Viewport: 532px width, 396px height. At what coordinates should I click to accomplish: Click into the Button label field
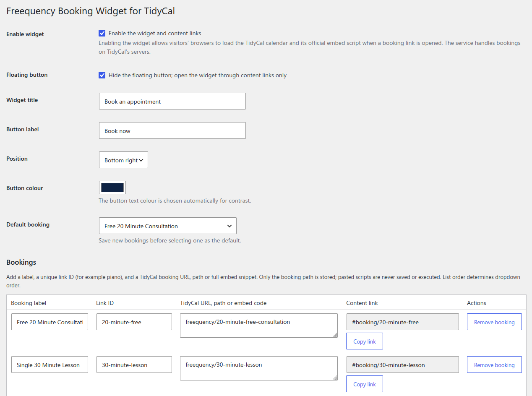pos(172,130)
